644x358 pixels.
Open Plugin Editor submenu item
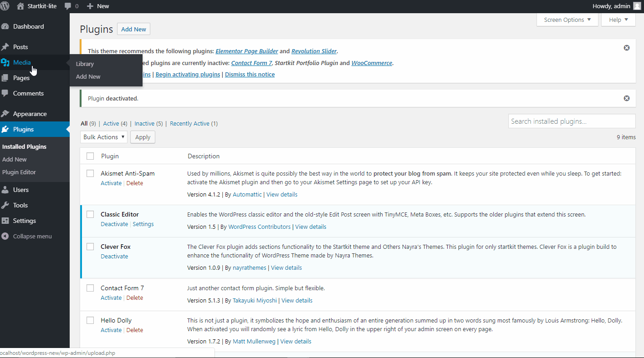tap(19, 172)
